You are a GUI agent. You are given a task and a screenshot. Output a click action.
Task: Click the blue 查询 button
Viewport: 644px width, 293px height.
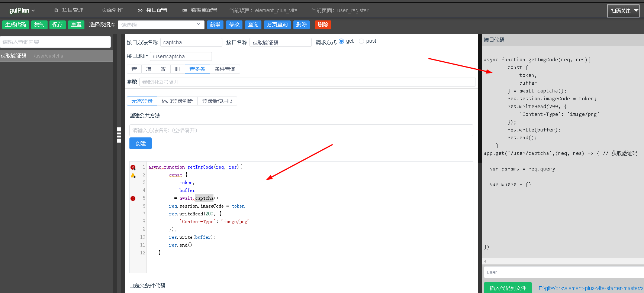coord(253,25)
